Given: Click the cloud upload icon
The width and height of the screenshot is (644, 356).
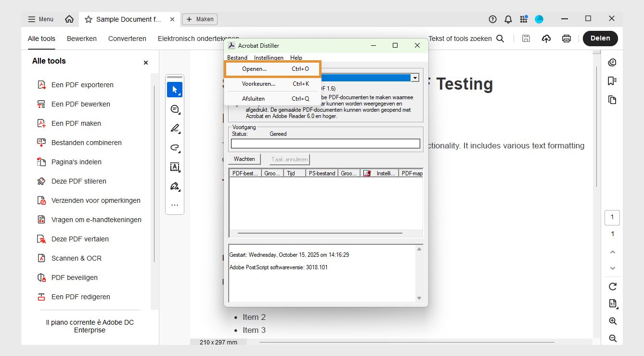Looking at the screenshot, I should click(x=546, y=39).
